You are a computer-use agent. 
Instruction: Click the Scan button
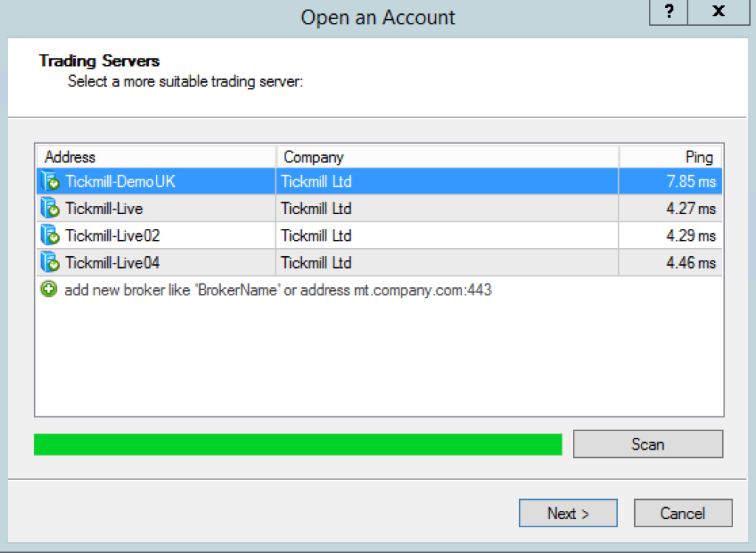coord(648,444)
